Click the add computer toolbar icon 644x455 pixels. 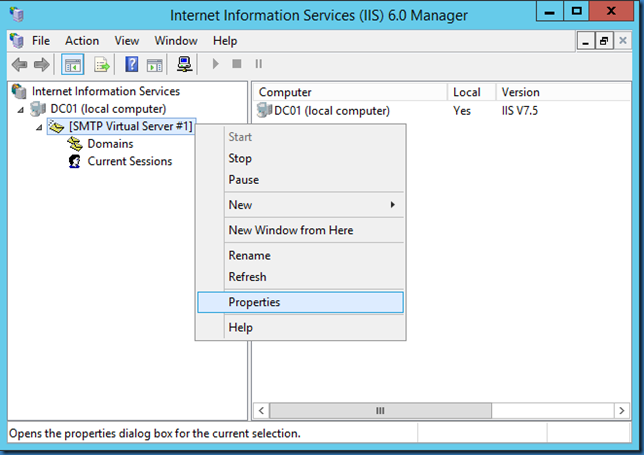(x=185, y=65)
